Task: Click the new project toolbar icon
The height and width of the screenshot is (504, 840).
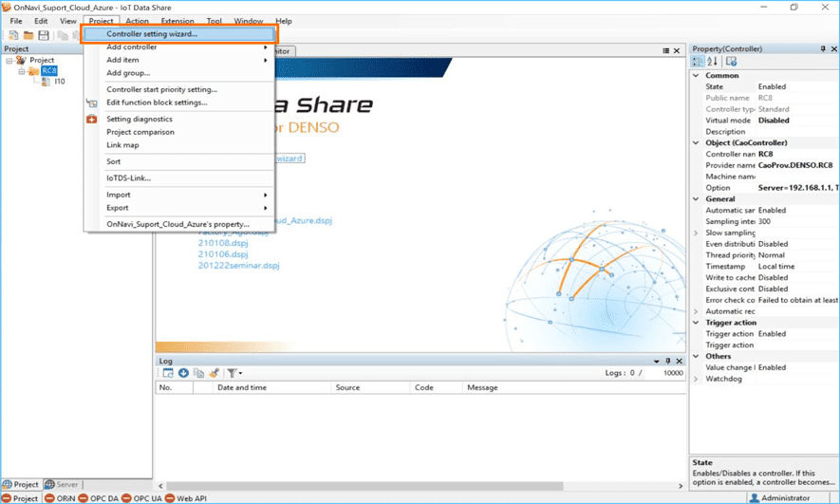Action: [13, 35]
